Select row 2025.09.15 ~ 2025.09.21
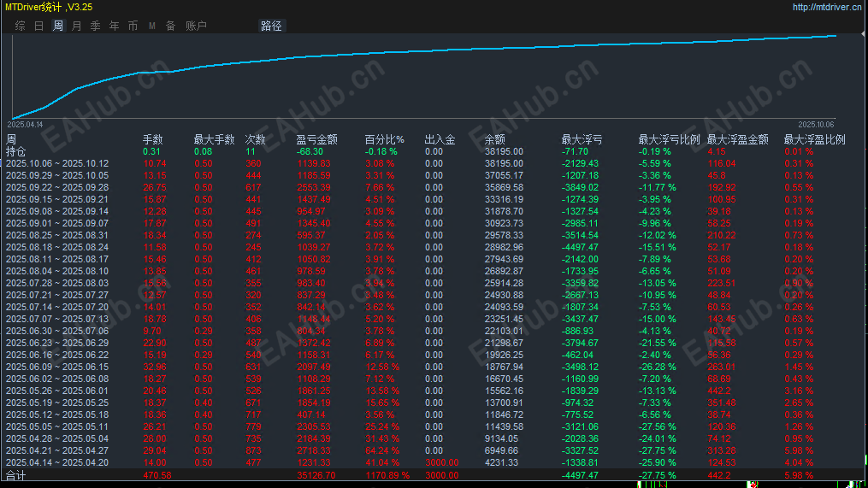The width and height of the screenshot is (868, 488). pyautogui.click(x=57, y=199)
